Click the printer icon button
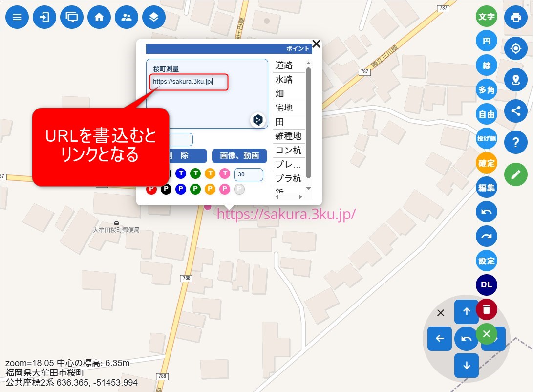Screen dimensions: 533x392 pyautogui.click(x=516, y=17)
